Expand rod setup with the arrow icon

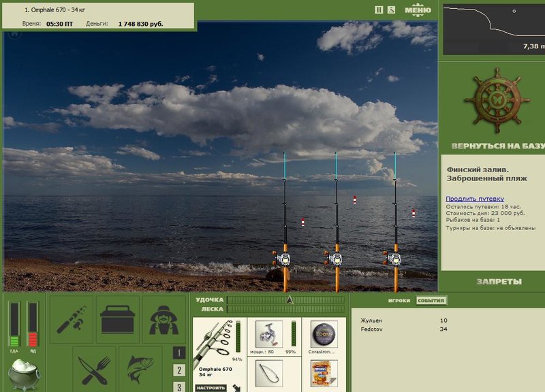[236, 388]
